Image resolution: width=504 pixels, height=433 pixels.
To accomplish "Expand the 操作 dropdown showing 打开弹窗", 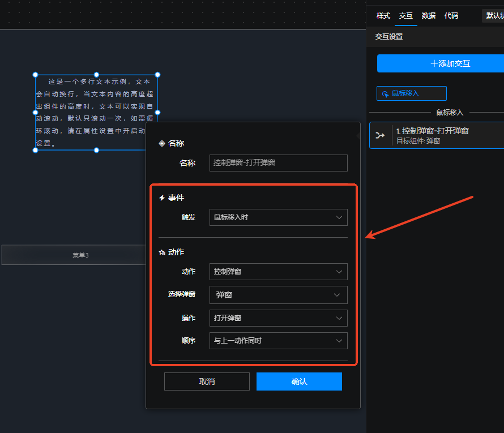I will pyautogui.click(x=278, y=318).
